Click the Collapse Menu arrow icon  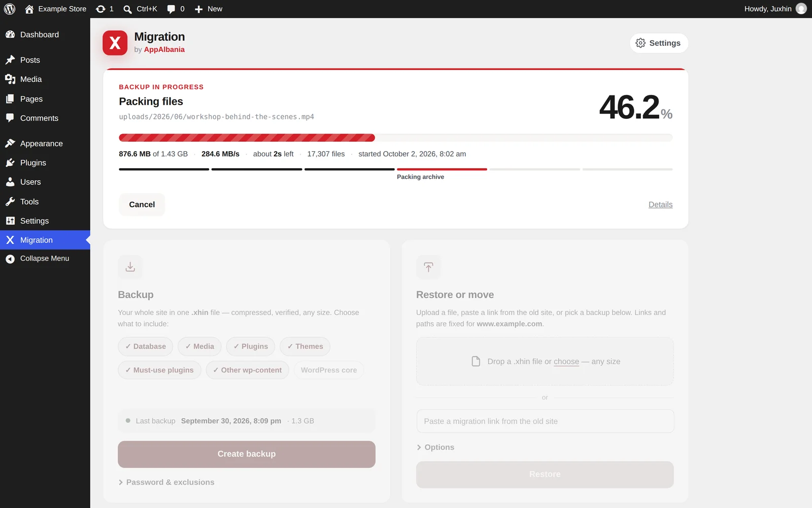coord(10,259)
